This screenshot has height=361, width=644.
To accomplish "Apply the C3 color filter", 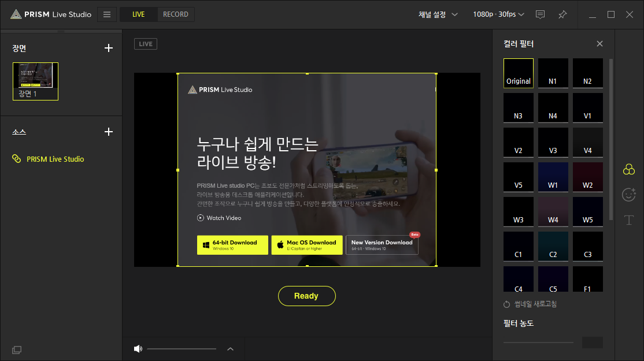I will 588,247.
